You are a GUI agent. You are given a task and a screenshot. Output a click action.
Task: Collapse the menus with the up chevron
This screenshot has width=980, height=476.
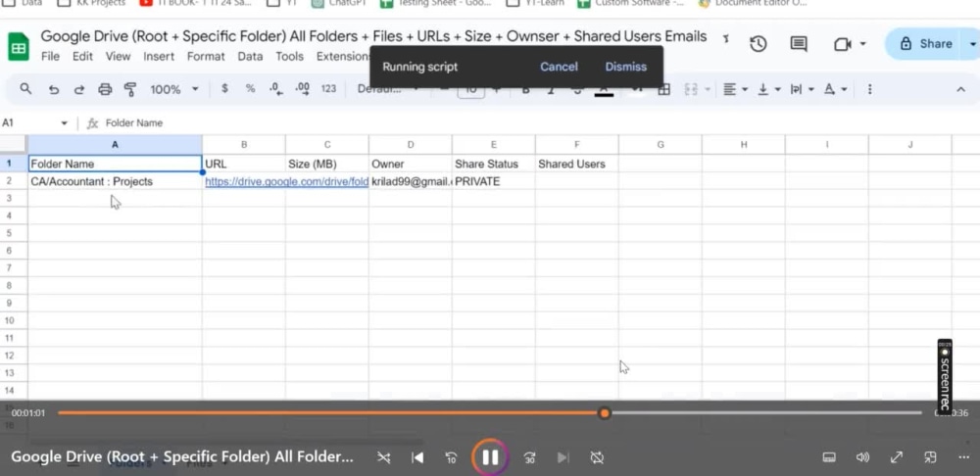point(961,89)
